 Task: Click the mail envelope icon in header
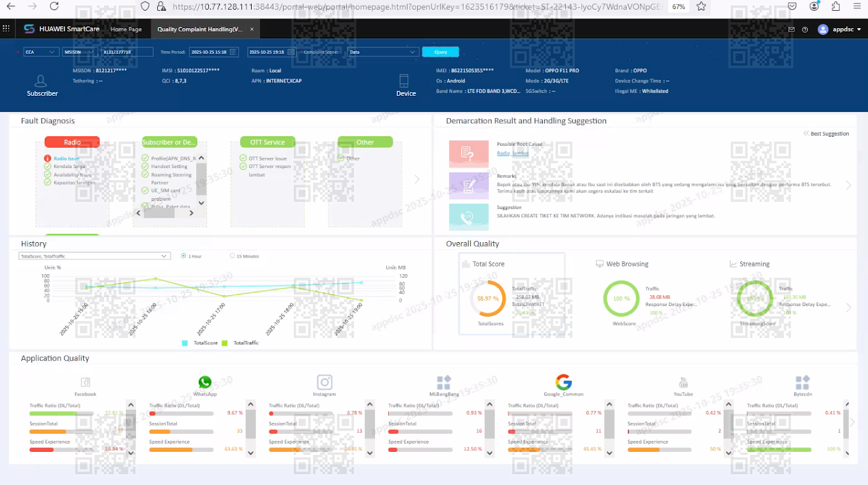(x=791, y=29)
